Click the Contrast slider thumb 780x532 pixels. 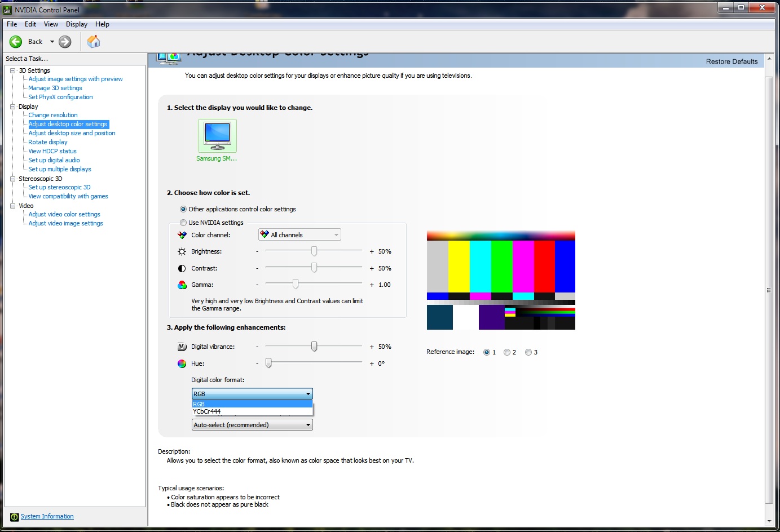tap(314, 268)
